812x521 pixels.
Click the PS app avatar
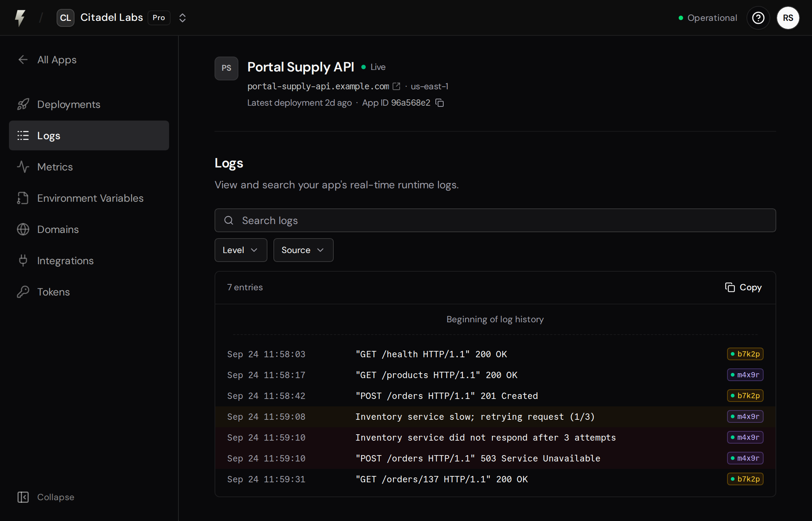(x=226, y=68)
